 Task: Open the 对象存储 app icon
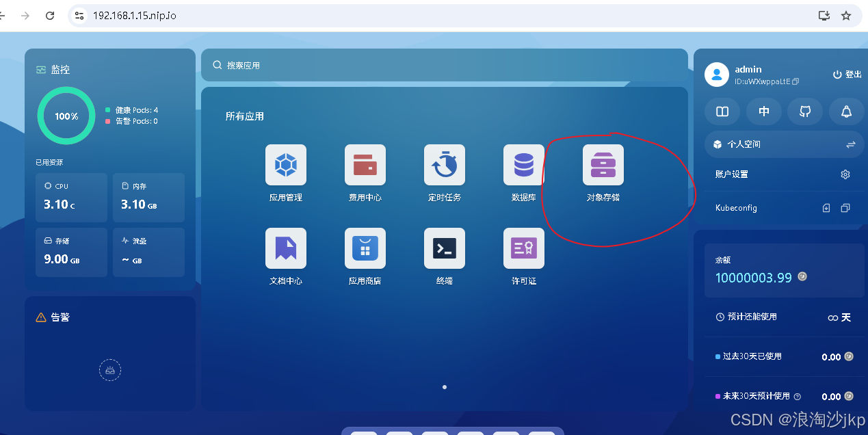603,165
